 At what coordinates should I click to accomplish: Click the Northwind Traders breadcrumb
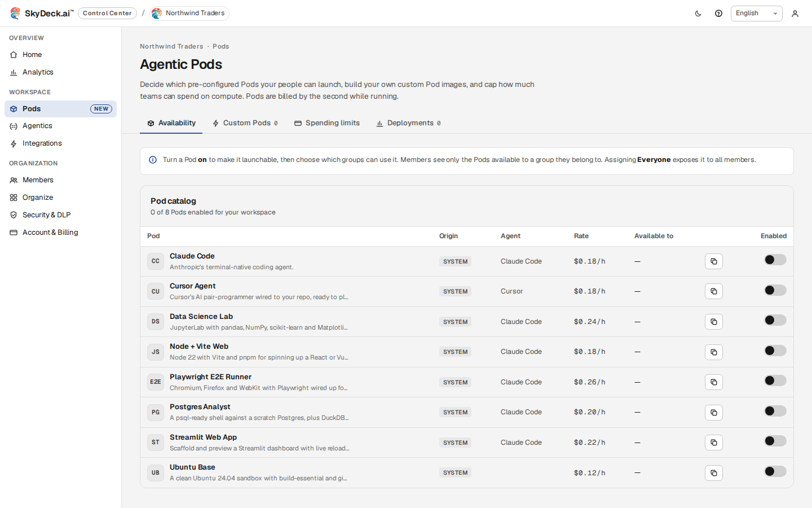[x=171, y=46]
